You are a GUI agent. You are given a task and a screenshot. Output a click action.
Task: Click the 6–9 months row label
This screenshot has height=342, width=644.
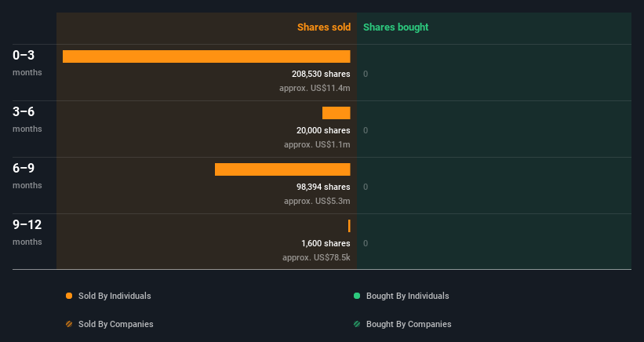(27, 176)
